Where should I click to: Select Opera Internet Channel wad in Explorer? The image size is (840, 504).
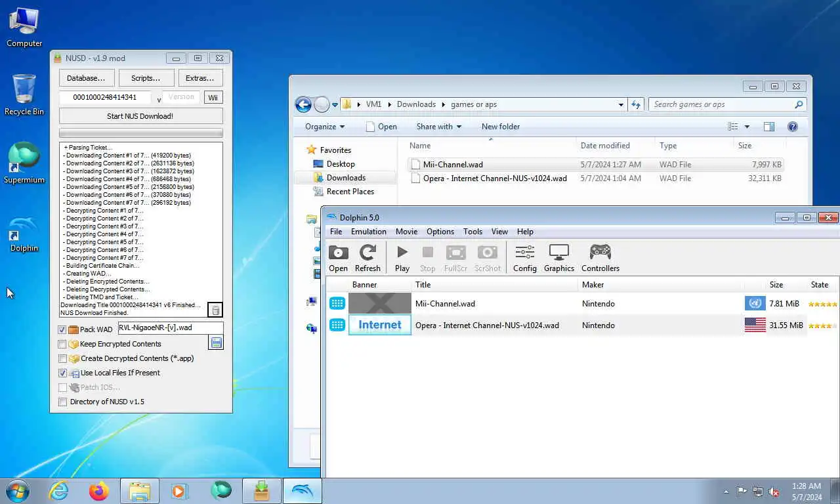click(595, 178)
